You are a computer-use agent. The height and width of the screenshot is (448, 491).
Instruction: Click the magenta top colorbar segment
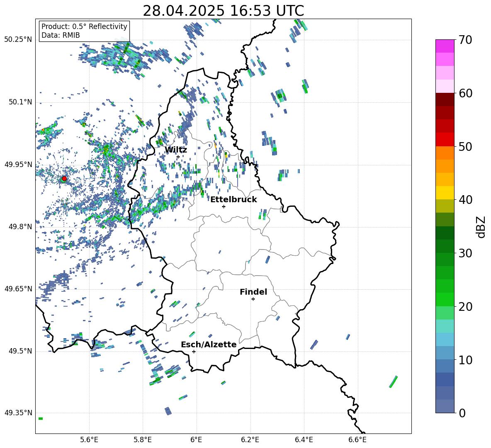[445, 46]
